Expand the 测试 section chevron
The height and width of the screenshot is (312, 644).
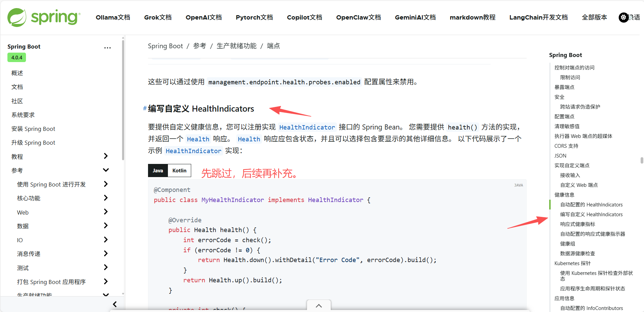106,267
